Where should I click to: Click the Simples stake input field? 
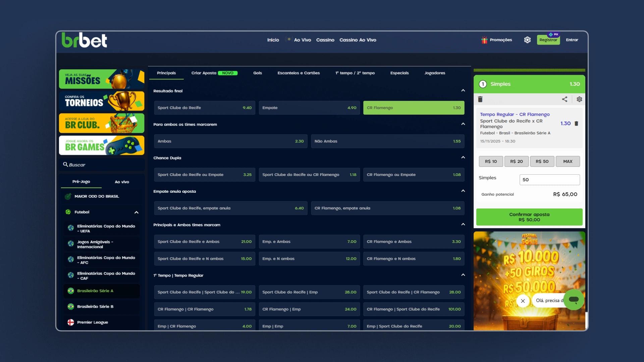coord(549,180)
